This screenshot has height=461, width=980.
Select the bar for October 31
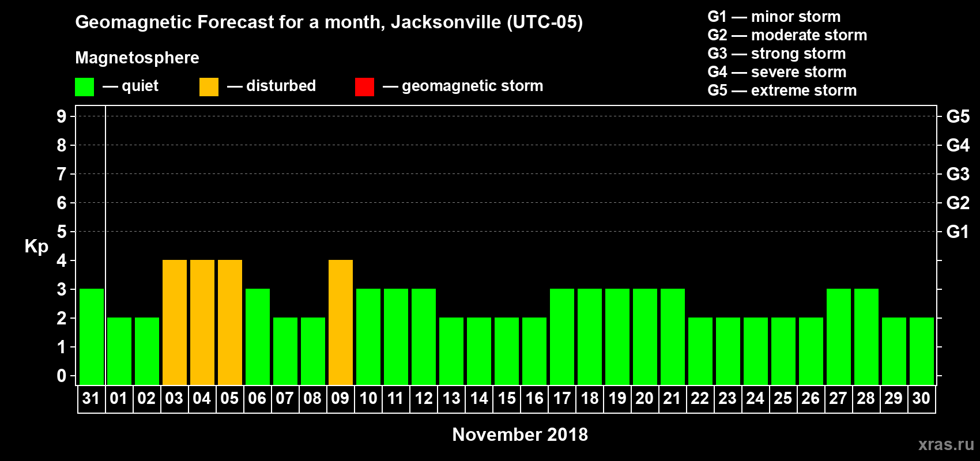pyautogui.click(x=92, y=337)
